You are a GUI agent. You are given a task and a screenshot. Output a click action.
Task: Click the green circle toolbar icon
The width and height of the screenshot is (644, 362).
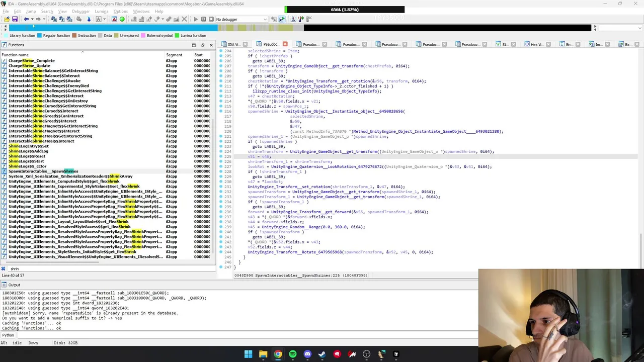(122, 19)
